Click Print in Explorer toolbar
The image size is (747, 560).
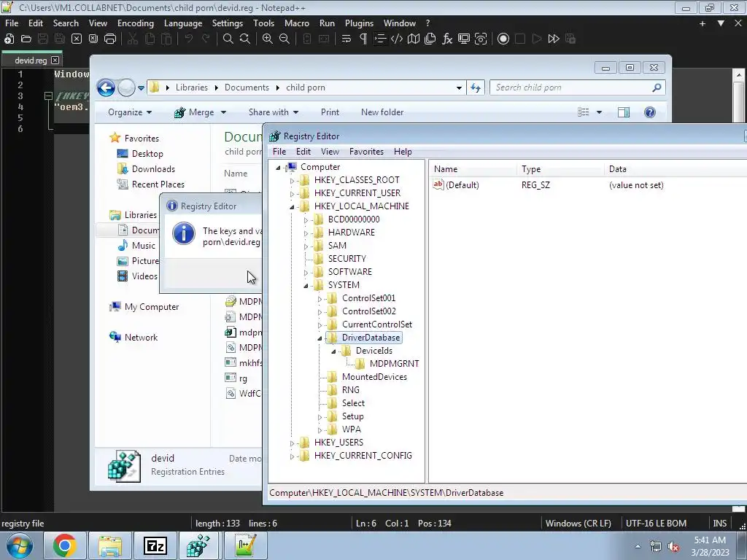point(330,112)
